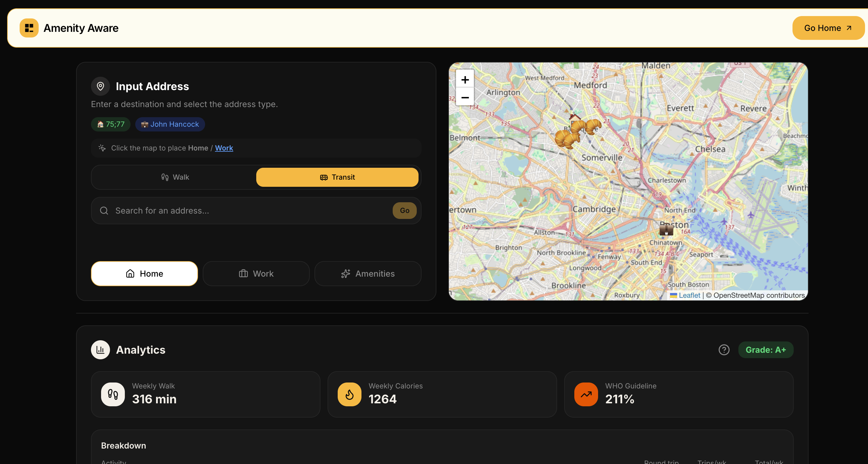Click the briefcase work marker on map
The height and width of the screenshot is (464, 868).
pos(666,230)
